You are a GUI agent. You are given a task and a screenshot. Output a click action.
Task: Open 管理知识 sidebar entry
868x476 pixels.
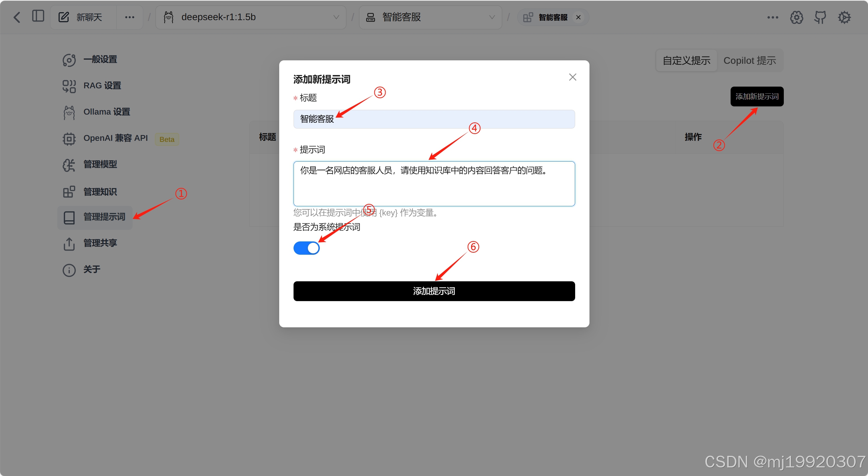[100, 192]
